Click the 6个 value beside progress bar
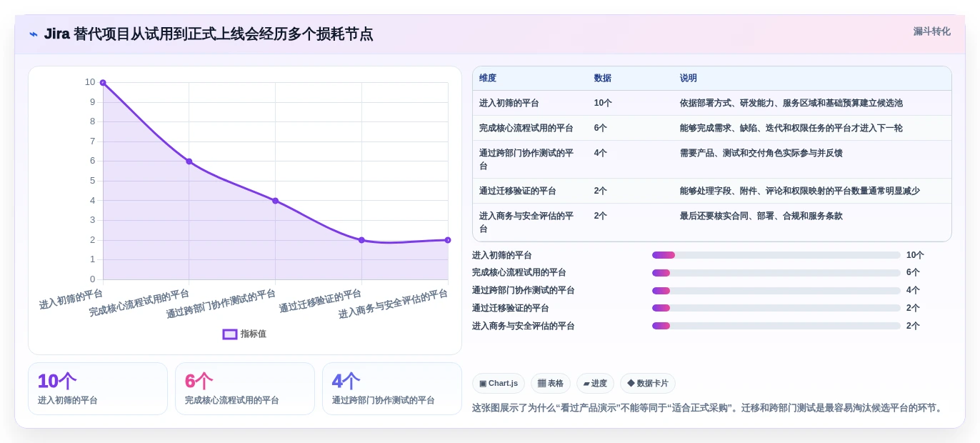Screen dimensions: 980x443 tap(913, 273)
